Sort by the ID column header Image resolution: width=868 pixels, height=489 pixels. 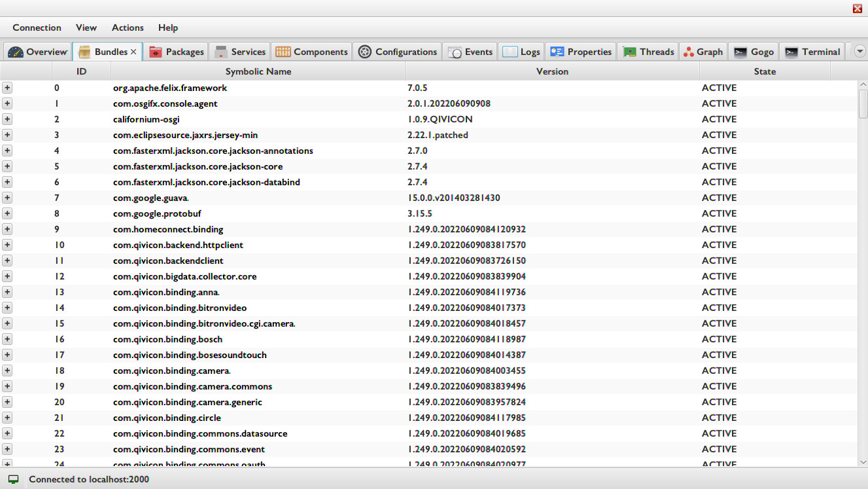81,71
